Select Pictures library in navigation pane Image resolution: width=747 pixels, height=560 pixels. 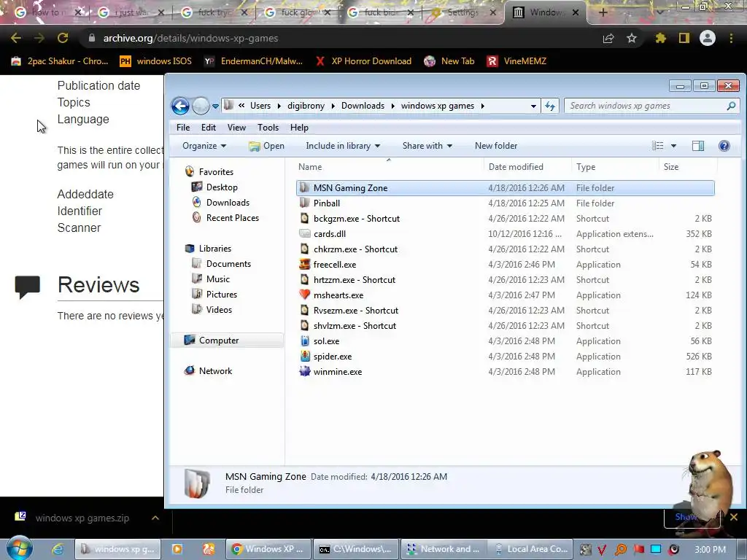click(222, 295)
